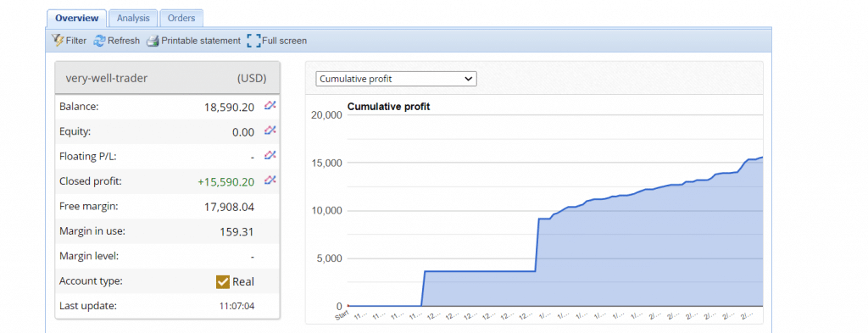This screenshot has width=868, height=333.
Task: Open chart icon beside Equity row
Action: (270, 130)
